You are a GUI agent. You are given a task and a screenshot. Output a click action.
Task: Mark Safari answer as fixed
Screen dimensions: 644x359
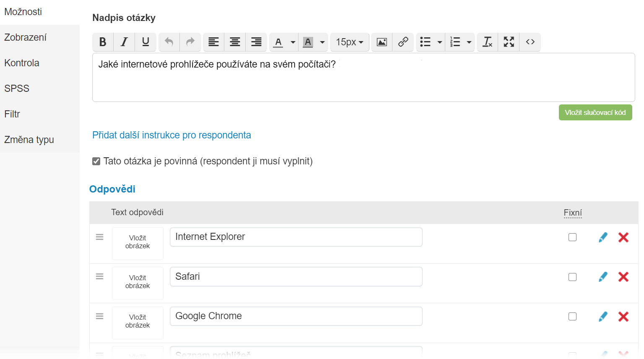(573, 277)
